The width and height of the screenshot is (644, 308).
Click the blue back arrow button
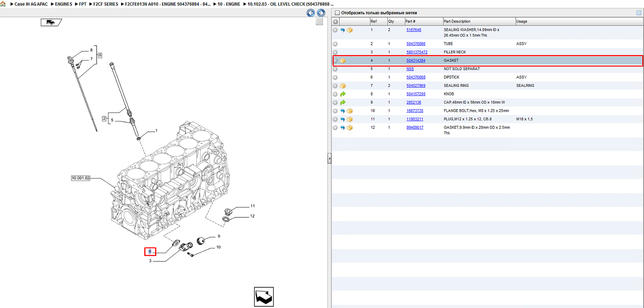click(310, 13)
